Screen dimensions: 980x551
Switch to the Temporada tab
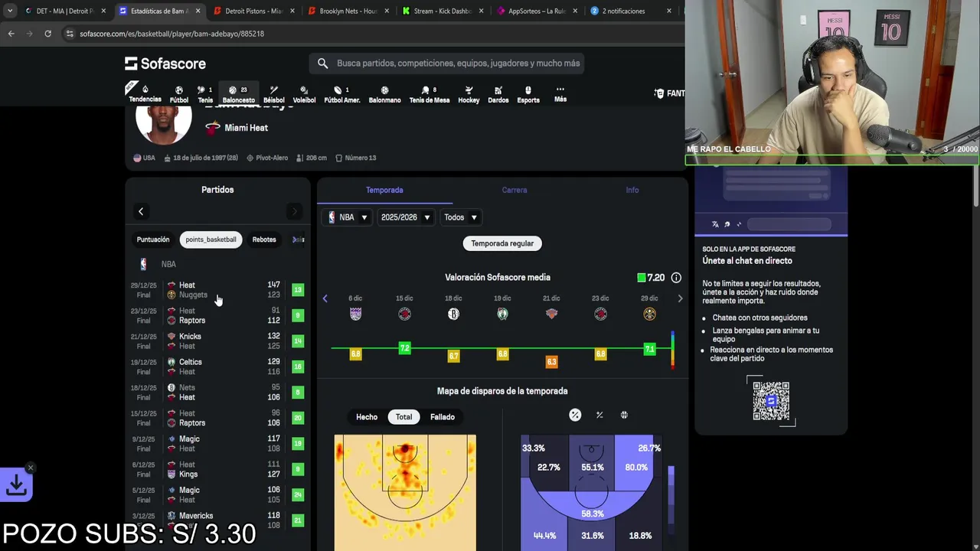[x=384, y=190]
